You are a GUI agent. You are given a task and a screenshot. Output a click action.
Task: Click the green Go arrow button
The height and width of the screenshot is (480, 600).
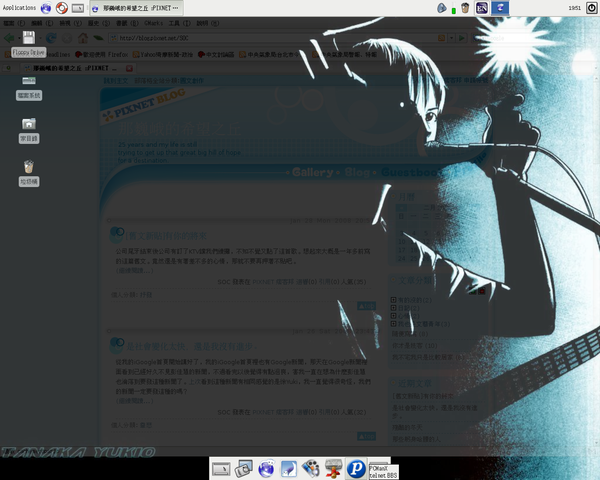click(x=462, y=38)
